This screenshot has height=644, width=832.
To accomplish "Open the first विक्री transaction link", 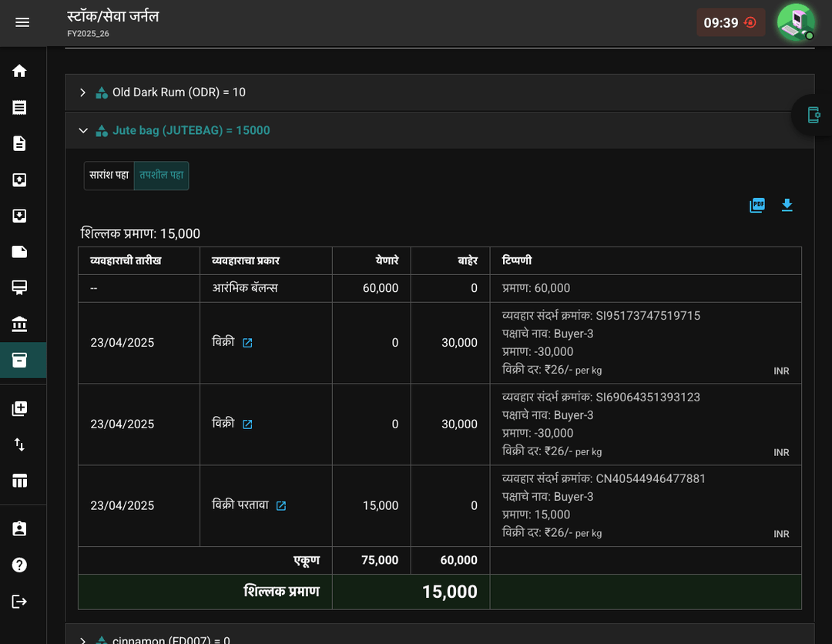I will tap(247, 343).
